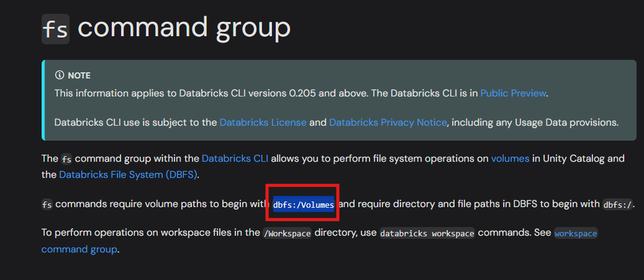Click the NOTE label in callout box
Viewport: 644px width, 280px height.
79,75
